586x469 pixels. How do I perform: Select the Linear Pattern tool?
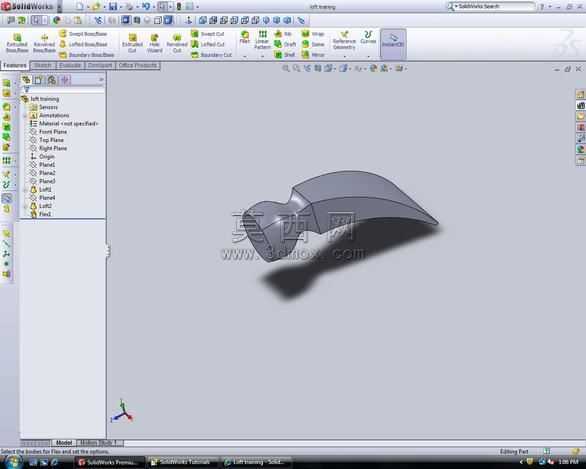coord(262,40)
